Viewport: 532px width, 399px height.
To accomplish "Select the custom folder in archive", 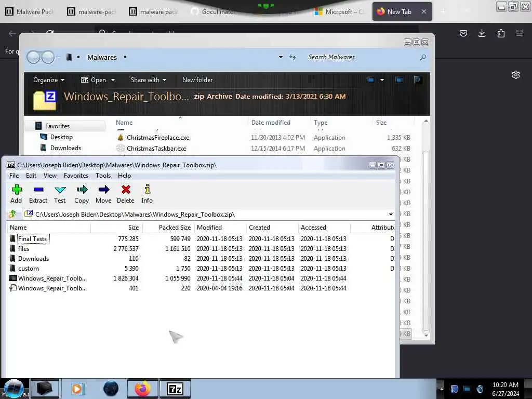I will [29, 269].
